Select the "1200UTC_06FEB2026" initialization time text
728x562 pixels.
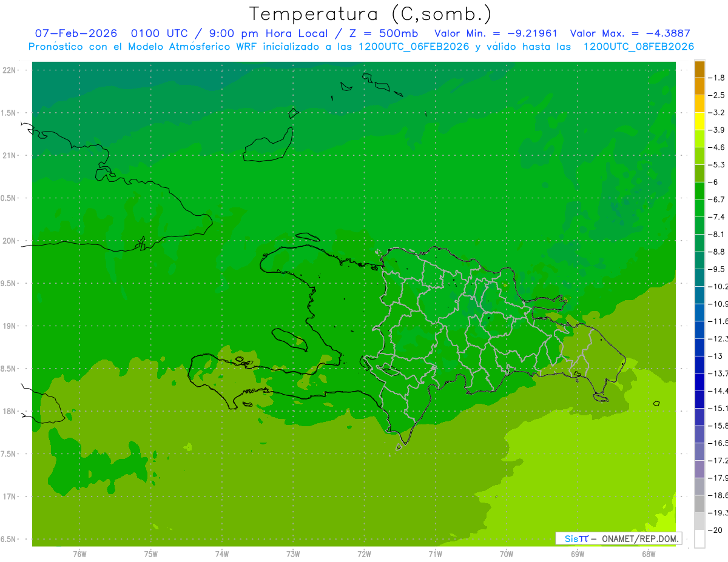[414, 46]
